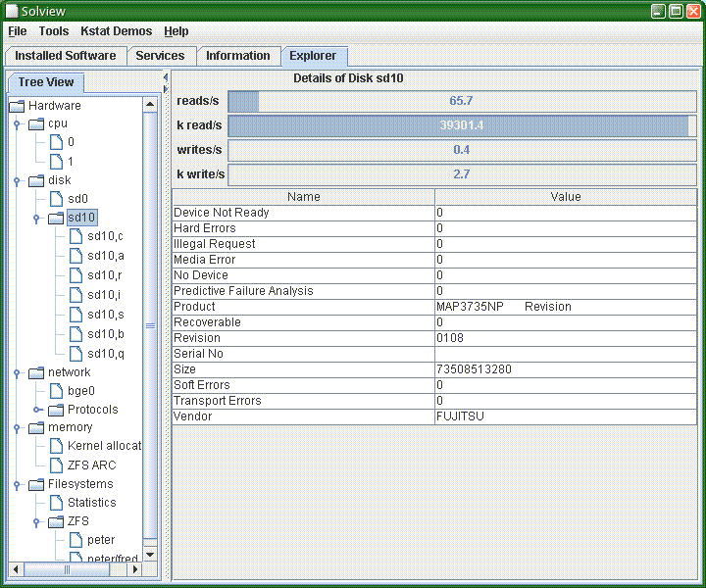Open the Kstat Demos menu
This screenshot has height=588, width=706.
coord(116,31)
